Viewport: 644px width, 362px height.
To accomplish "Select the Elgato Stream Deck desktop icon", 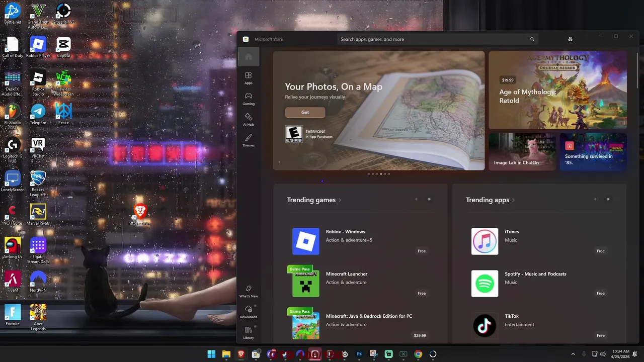I will (x=38, y=251).
